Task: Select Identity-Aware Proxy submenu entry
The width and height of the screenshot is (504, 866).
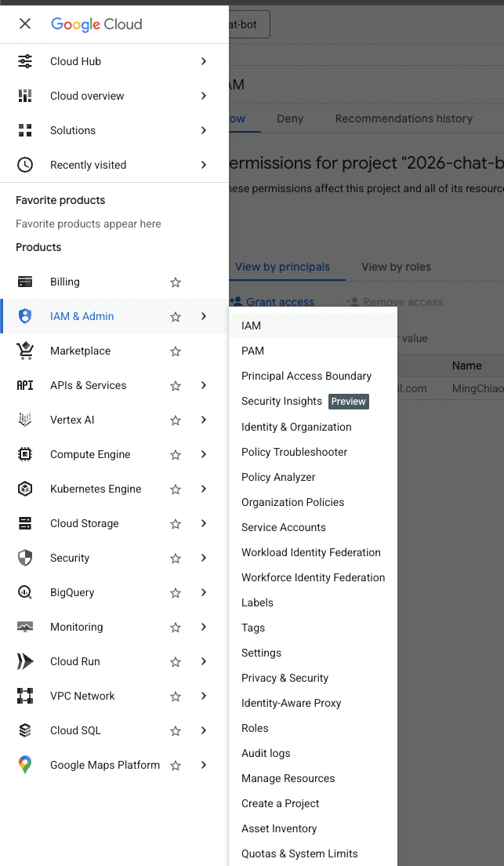Action: coord(313,703)
